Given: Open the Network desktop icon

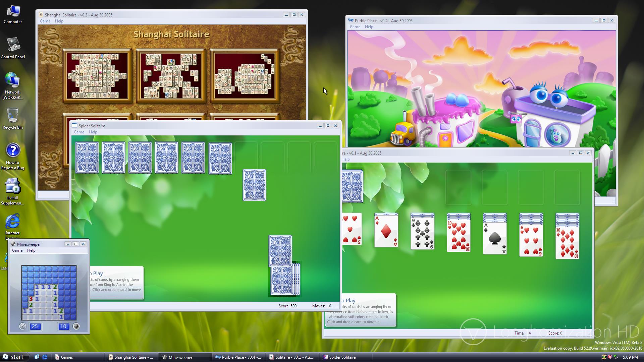Looking at the screenshot, I should pos(13,85).
